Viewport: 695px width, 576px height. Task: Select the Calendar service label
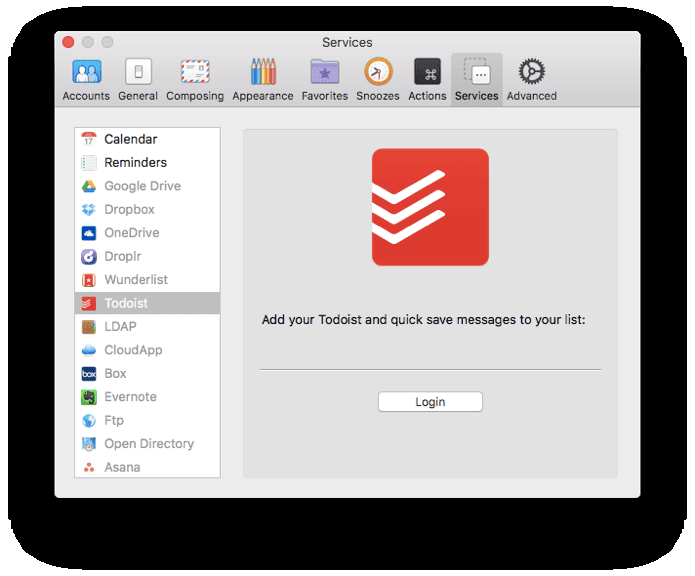click(131, 139)
